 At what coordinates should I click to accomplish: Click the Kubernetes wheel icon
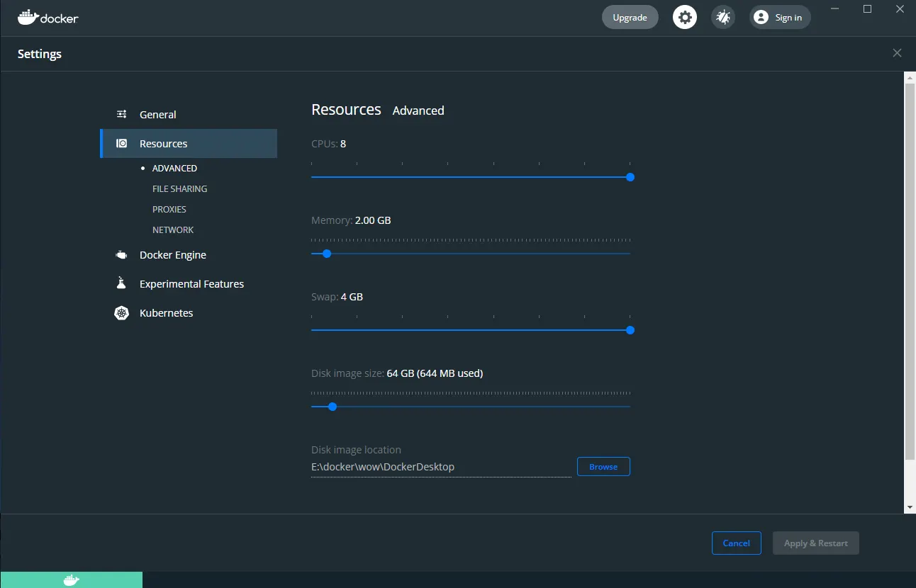(122, 312)
